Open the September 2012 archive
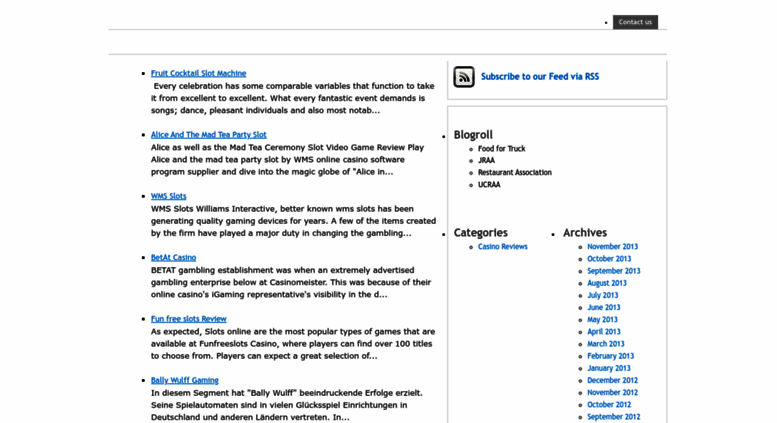This screenshot has width=777, height=423. [x=613, y=417]
